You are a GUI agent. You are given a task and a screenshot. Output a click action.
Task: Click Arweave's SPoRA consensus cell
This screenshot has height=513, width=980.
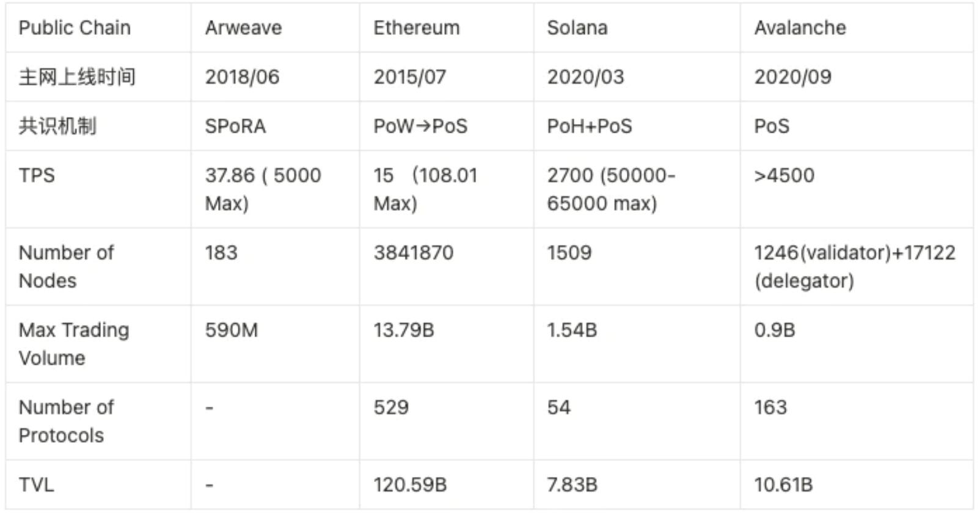click(x=235, y=126)
